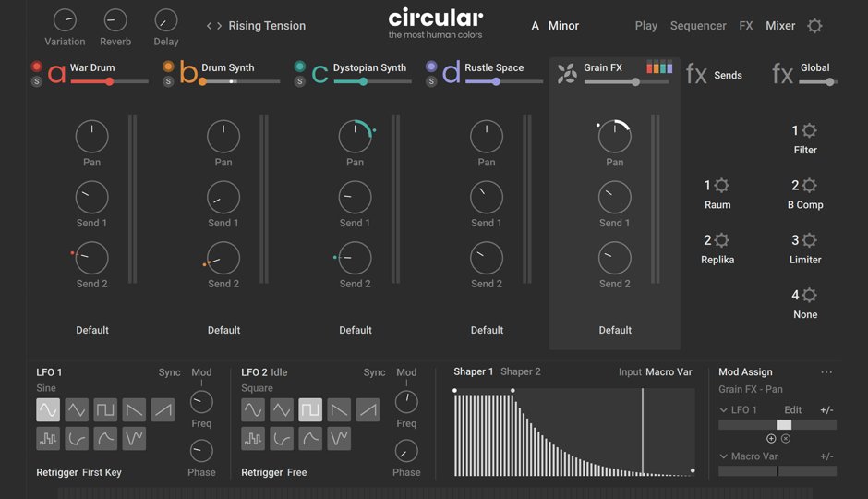868x499 pixels.
Task: Select LFO 2 ramp up waveform icon
Action: tap(368, 410)
